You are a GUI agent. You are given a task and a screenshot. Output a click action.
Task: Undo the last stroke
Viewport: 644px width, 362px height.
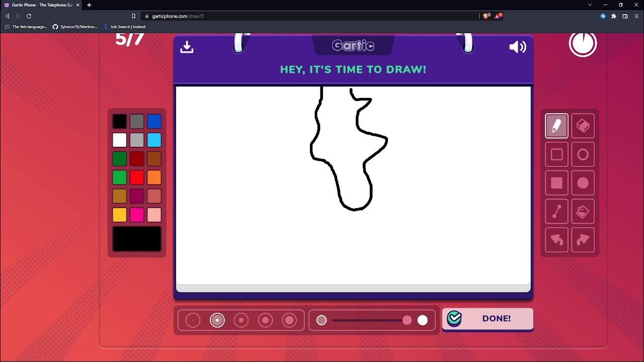[x=556, y=240]
